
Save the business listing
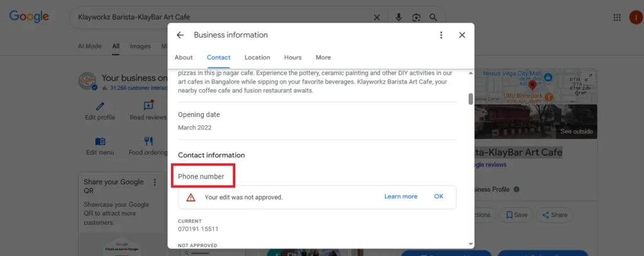(516, 215)
